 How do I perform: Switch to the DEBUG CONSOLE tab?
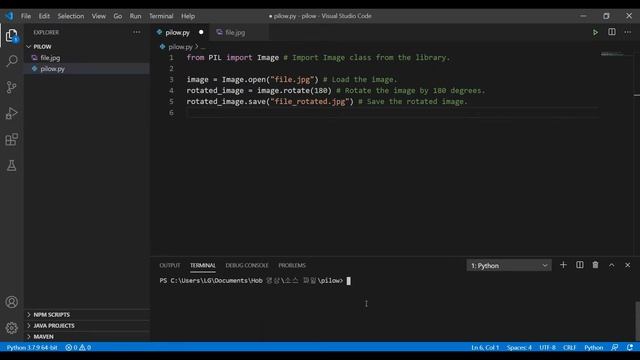[x=247, y=265]
